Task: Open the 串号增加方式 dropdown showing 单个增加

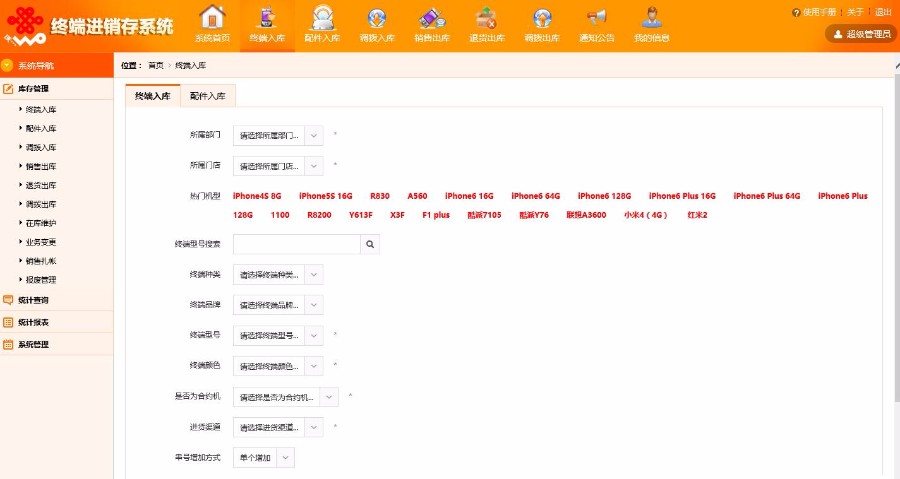Action: pyautogui.click(x=263, y=458)
